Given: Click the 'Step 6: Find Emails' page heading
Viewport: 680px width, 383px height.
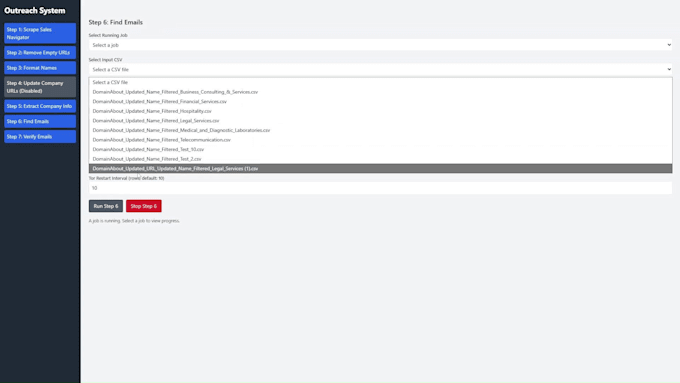Looking at the screenshot, I should pos(116,22).
